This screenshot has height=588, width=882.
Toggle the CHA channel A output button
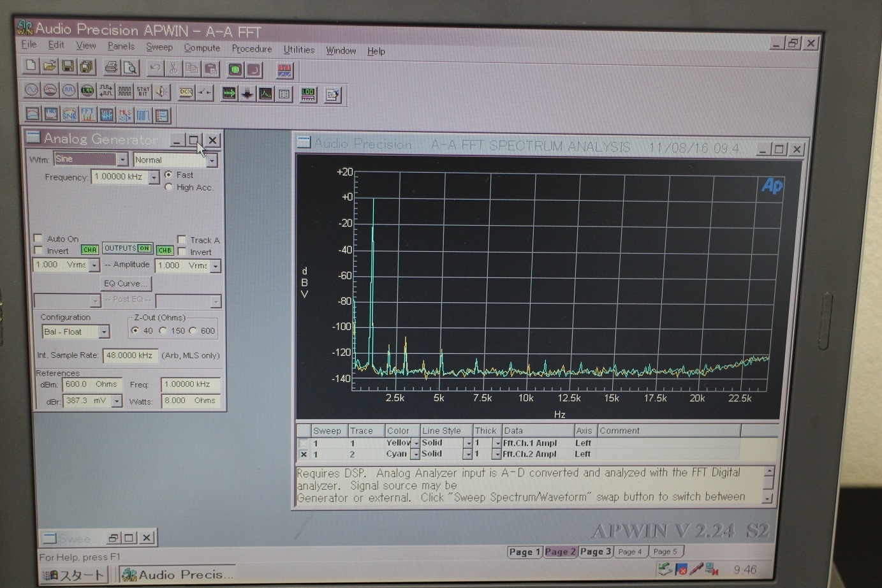pyautogui.click(x=89, y=250)
